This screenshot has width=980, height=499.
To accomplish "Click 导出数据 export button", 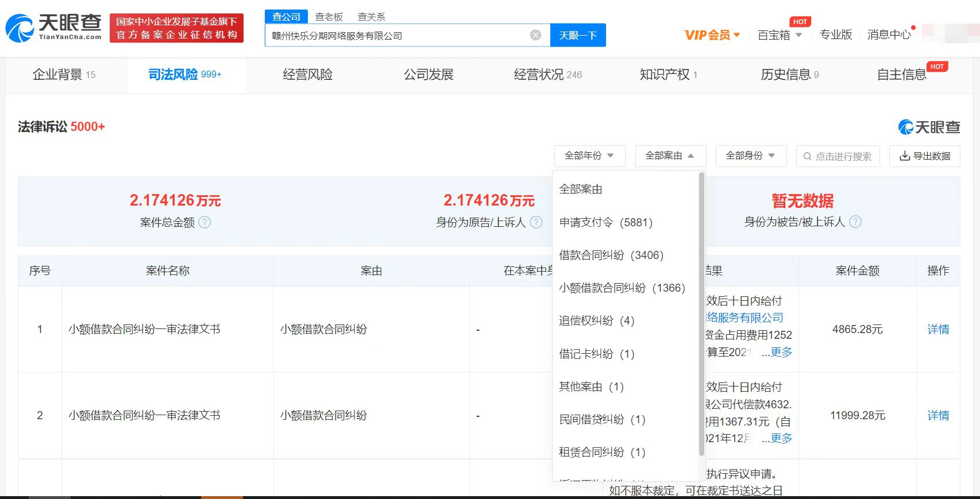I will click(x=925, y=156).
